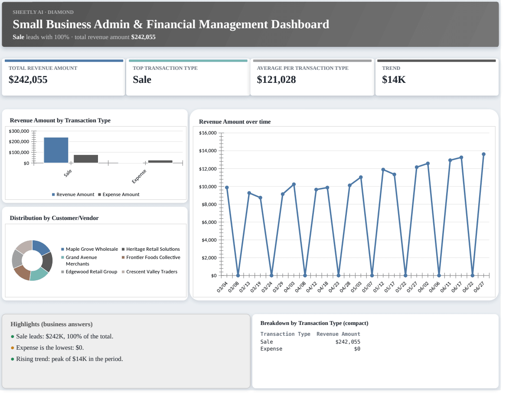
Task: Click the brown donut chart slice
Action: pos(23,272)
